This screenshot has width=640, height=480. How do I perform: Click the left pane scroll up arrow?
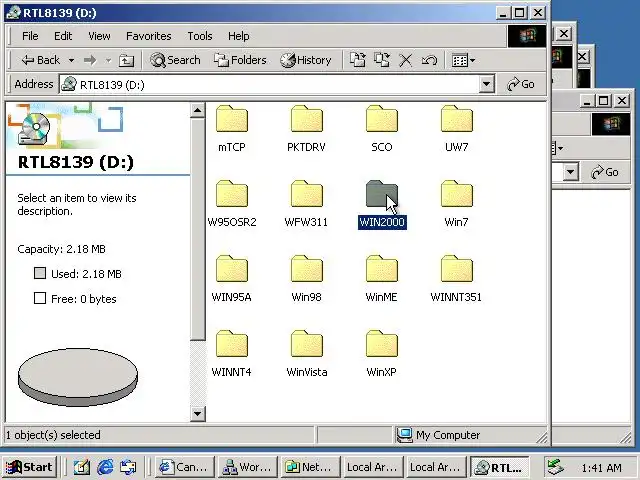coord(198,111)
